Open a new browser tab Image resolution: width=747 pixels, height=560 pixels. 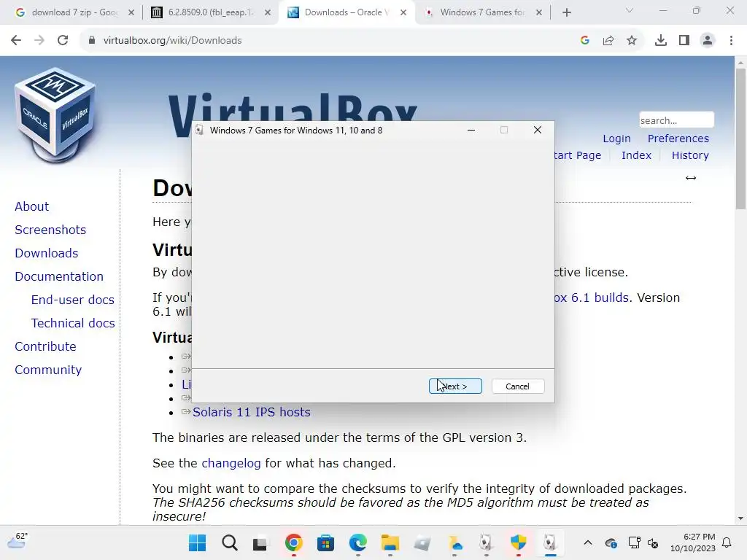(x=566, y=12)
